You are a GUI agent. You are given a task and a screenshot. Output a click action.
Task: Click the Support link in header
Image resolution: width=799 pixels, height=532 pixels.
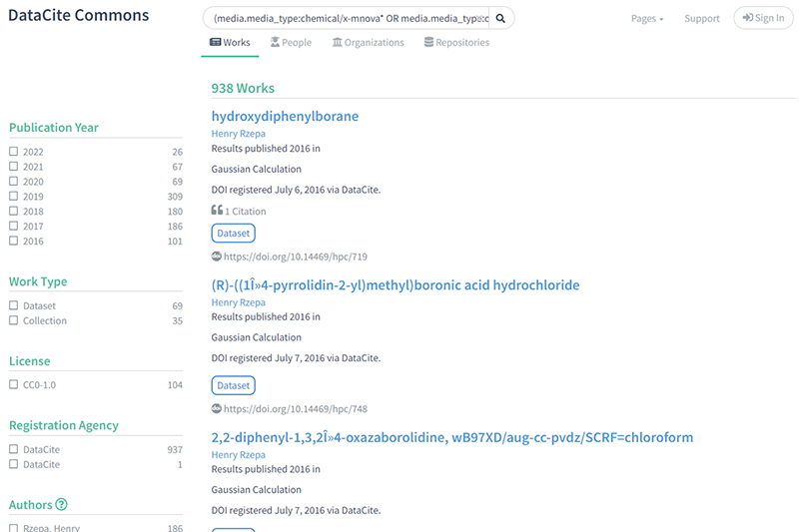(x=702, y=19)
